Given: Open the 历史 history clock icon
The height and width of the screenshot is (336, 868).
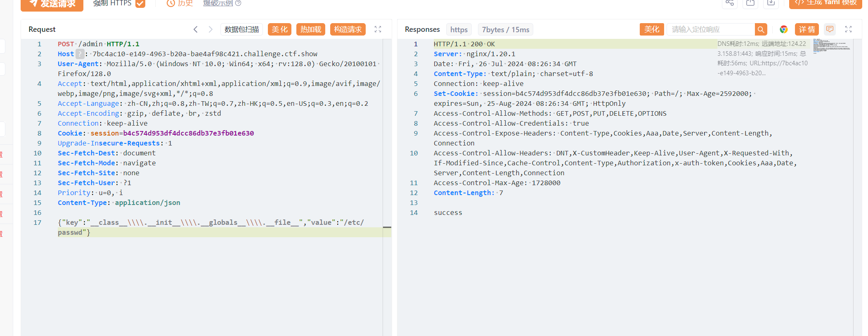Looking at the screenshot, I should [x=171, y=3].
